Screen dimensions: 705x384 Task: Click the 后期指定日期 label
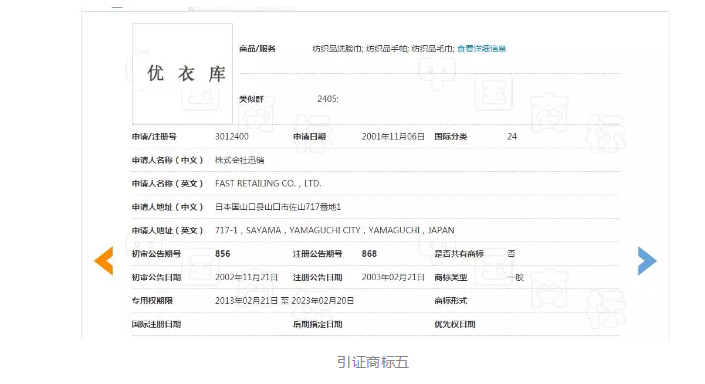point(317,324)
